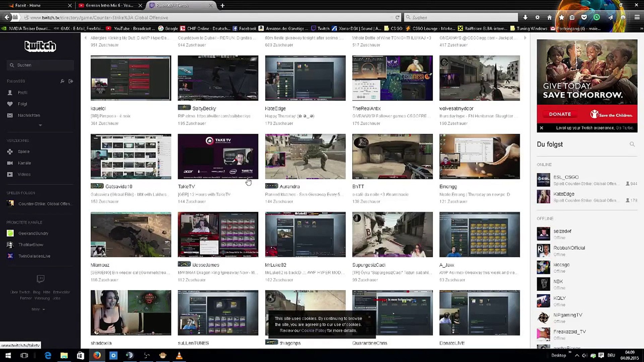Viewport: 644px width, 362px height.
Task: Open followed game Counter-Strike: Global Offensive
Action: 40,204
